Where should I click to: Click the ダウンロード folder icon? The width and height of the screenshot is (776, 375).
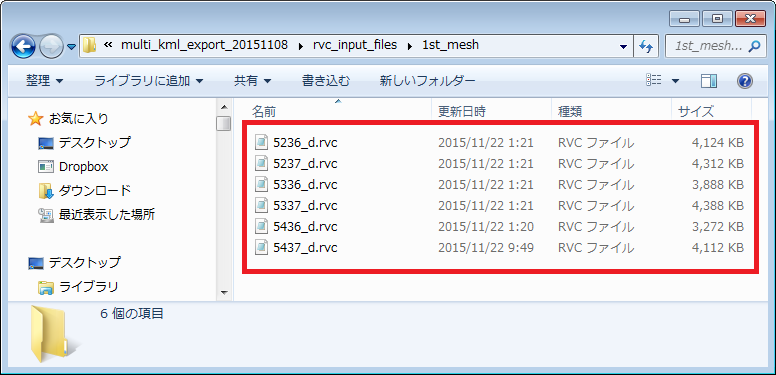[46, 190]
